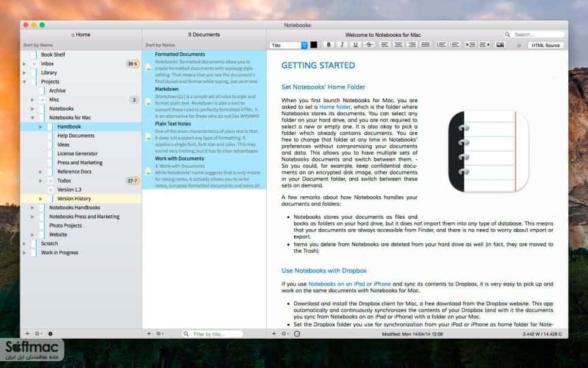Open the black text color swatch
Viewport: 588px width, 368px height.
314,45
